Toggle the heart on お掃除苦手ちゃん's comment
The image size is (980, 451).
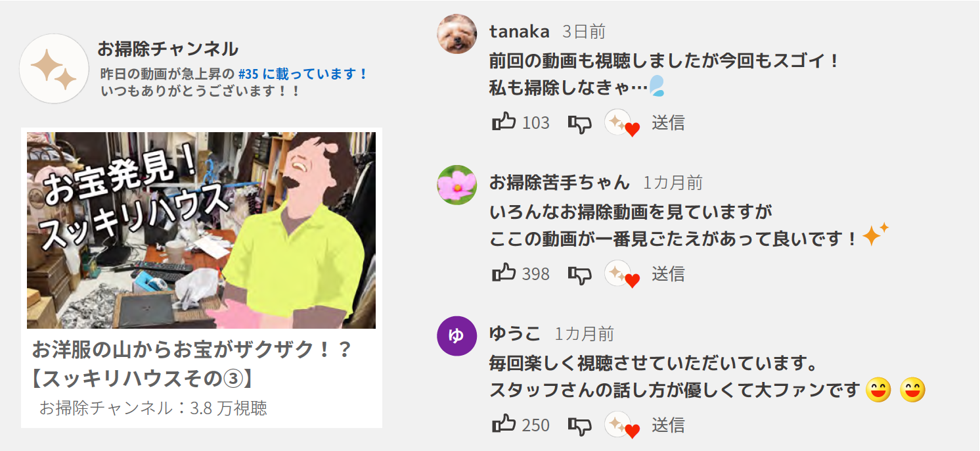pyautogui.click(x=623, y=273)
